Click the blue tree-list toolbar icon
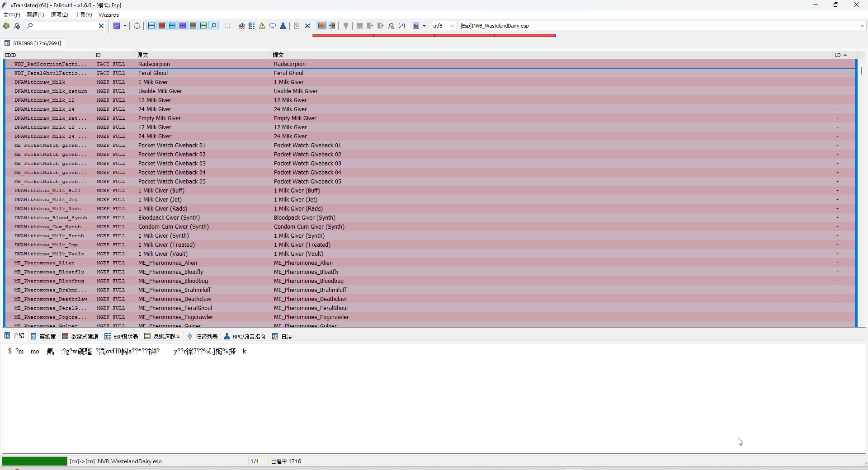This screenshot has width=868, height=470. point(252,26)
